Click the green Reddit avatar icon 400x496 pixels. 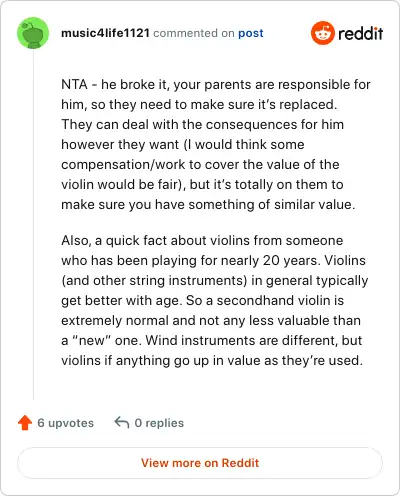click(33, 33)
